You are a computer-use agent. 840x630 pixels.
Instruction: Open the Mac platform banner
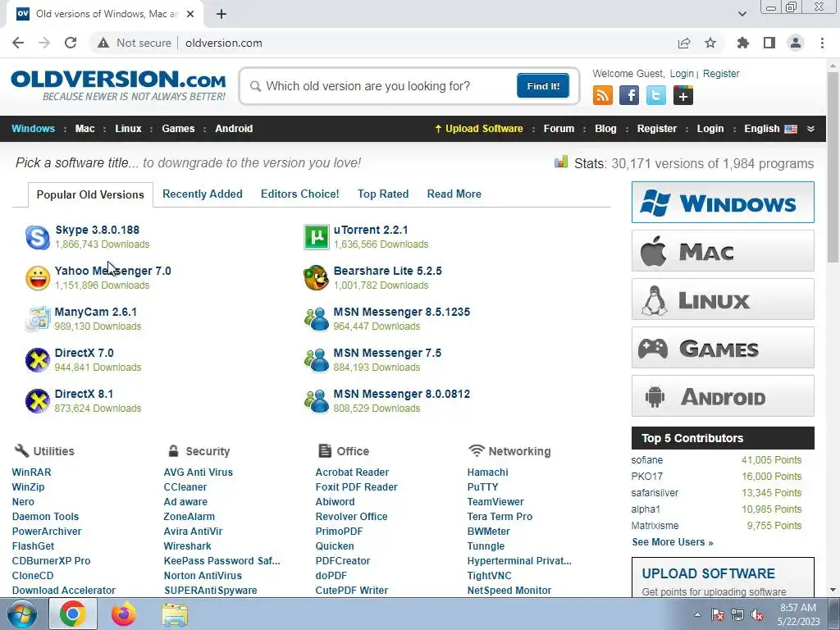(723, 251)
